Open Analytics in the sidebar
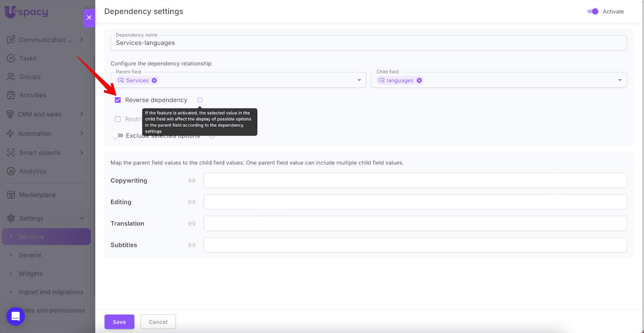 pos(33,171)
